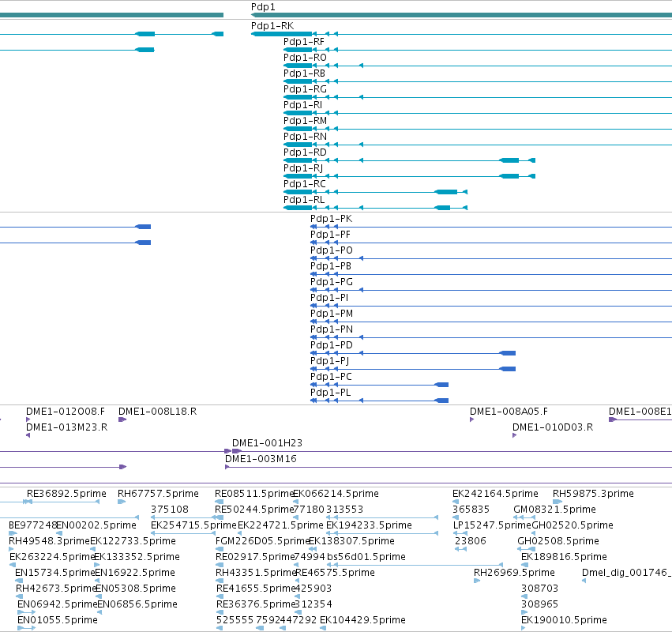Image resolution: width=672 pixels, height=632 pixels.
Task: Click EST label EN00202.5prime
Action: 96,525
